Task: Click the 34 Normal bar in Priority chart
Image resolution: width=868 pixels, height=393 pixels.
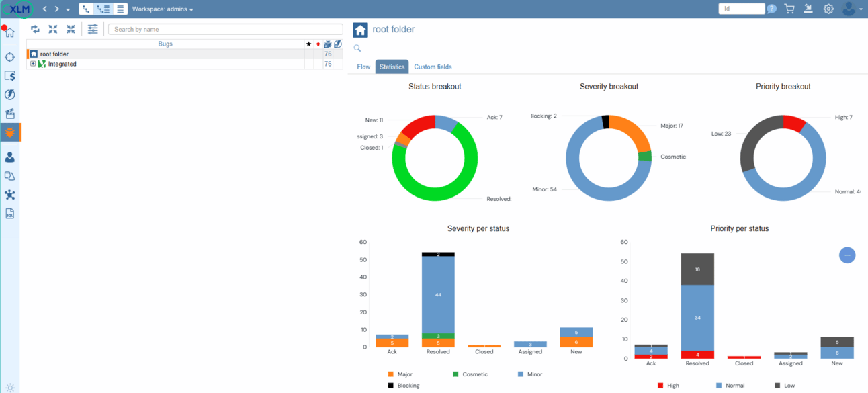Action: tap(697, 318)
